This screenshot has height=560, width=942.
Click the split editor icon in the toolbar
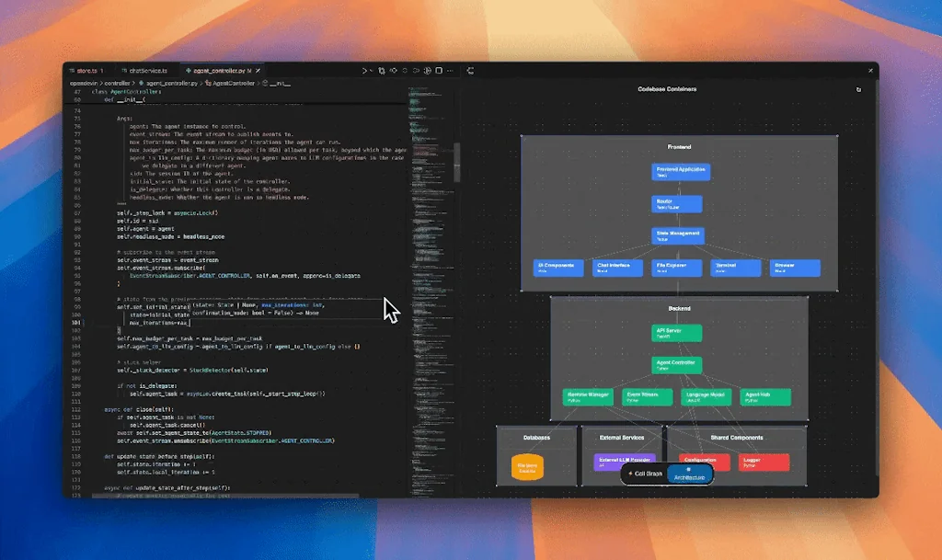439,70
